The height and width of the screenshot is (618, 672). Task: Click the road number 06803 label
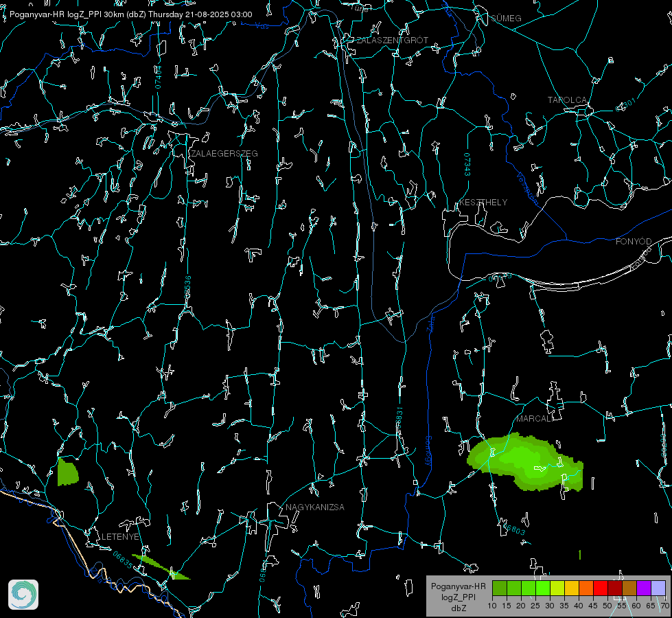513,528
